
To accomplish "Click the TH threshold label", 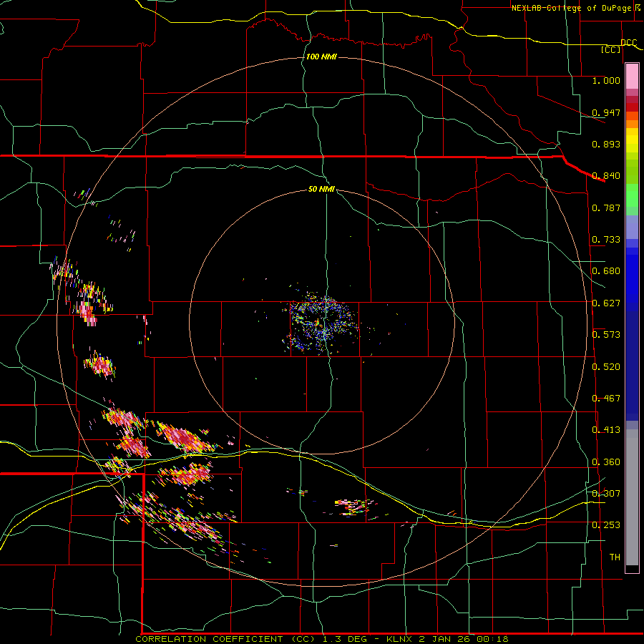I will coord(615,557).
